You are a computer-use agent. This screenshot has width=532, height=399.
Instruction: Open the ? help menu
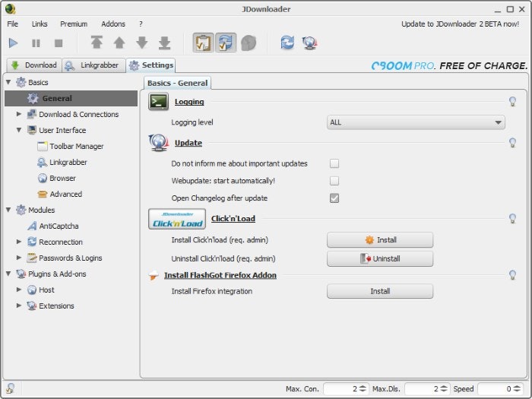pos(141,24)
